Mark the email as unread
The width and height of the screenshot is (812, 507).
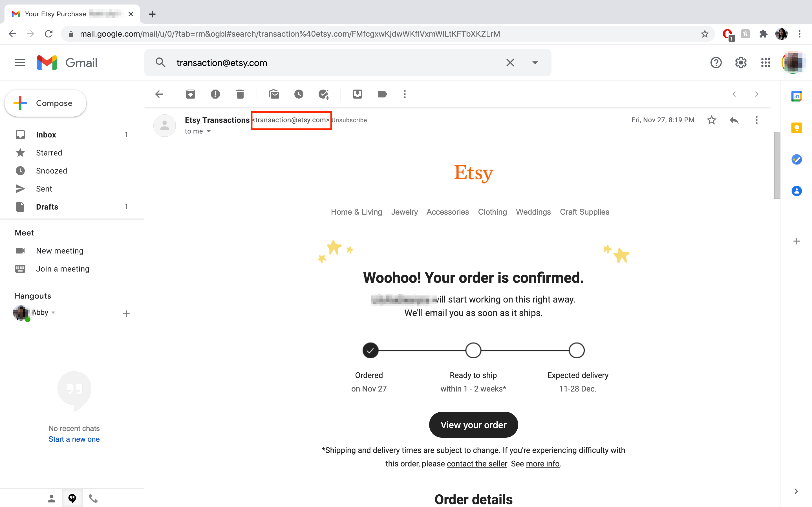pyautogui.click(x=274, y=94)
